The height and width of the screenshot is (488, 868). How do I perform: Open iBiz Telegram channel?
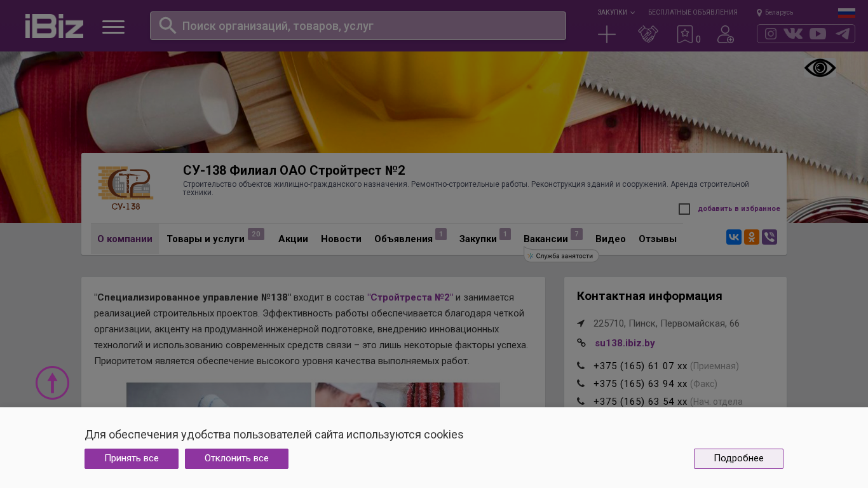[843, 34]
